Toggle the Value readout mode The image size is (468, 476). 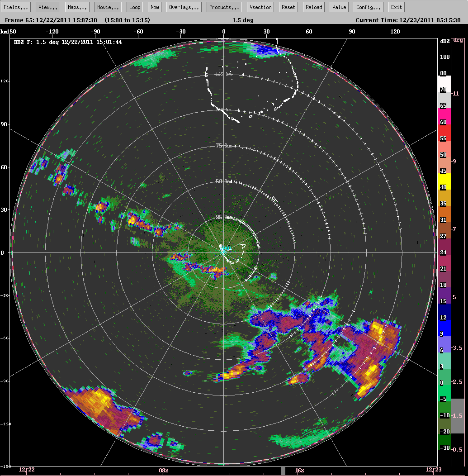[339, 7]
